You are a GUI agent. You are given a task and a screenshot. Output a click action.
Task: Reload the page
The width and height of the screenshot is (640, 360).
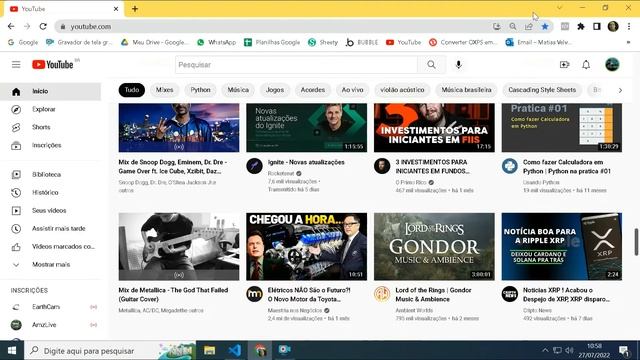pyautogui.click(x=43, y=27)
